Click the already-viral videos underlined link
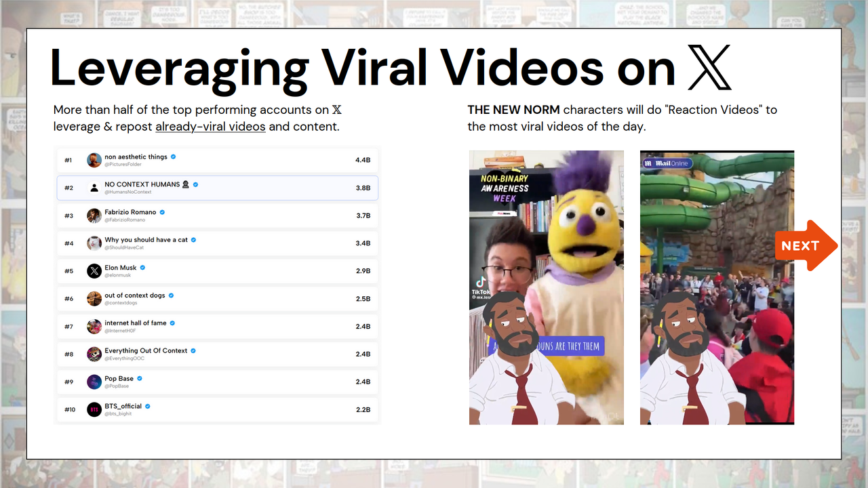Viewport: 868px width, 488px height. (210, 127)
